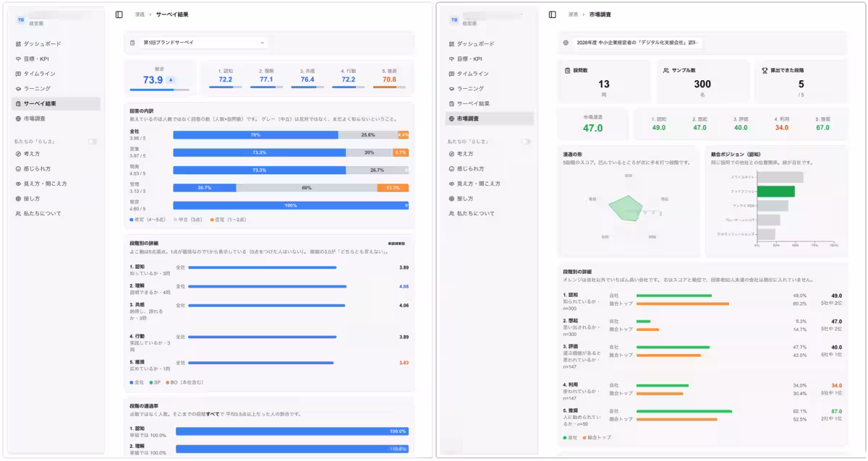Click the progress bar under 推奨 70.8
Image resolution: width=868 pixels, height=461 pixels.
click(x=390, y=87)
